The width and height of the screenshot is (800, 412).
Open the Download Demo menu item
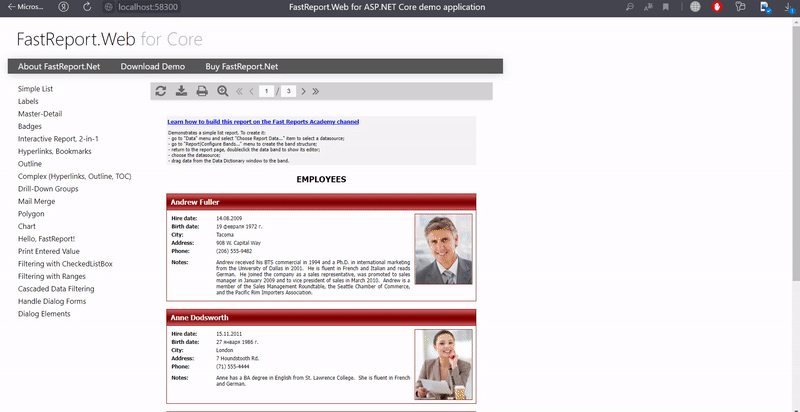[152, 66]
